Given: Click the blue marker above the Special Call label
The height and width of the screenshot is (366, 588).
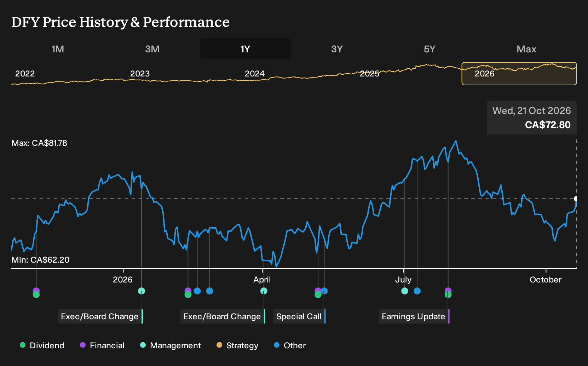Looking at the screenshot, I should (324, 291).
